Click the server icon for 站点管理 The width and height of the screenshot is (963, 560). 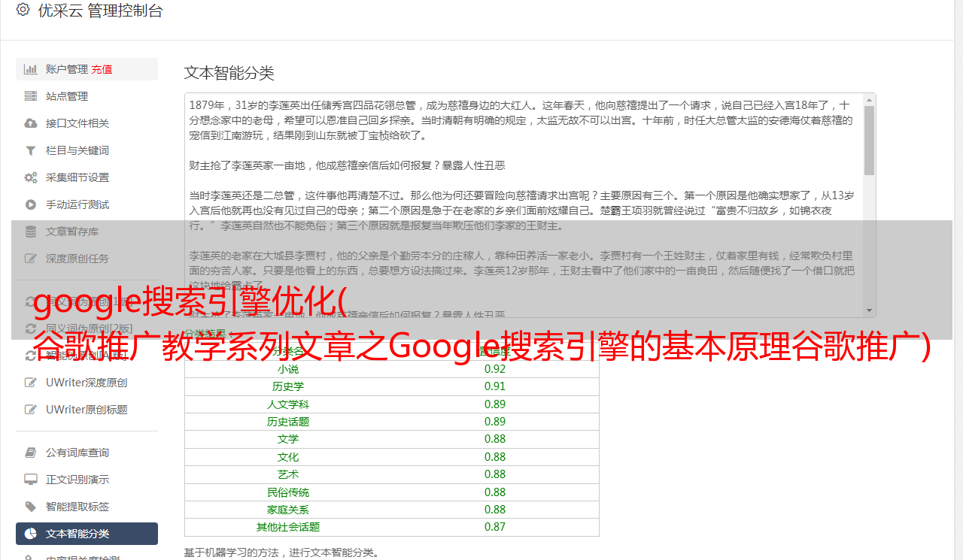pyautogui.click(x=31, y=96)
